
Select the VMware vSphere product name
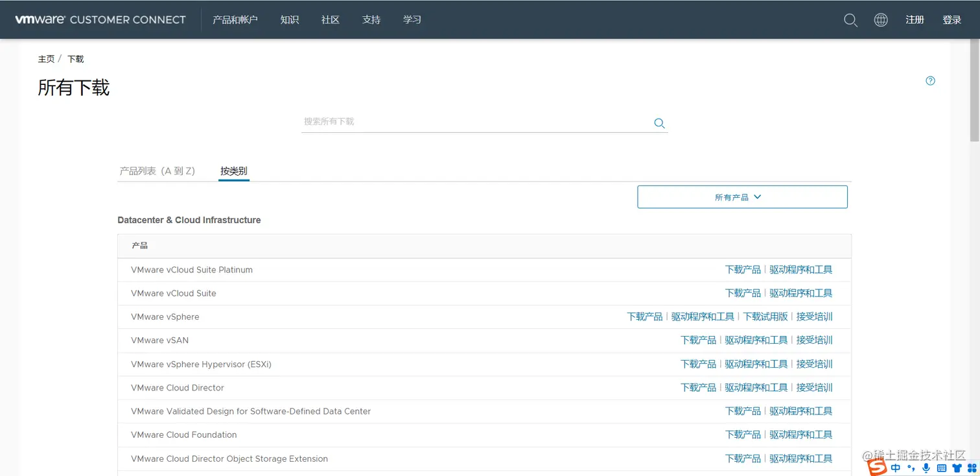[x=165, y=317]
